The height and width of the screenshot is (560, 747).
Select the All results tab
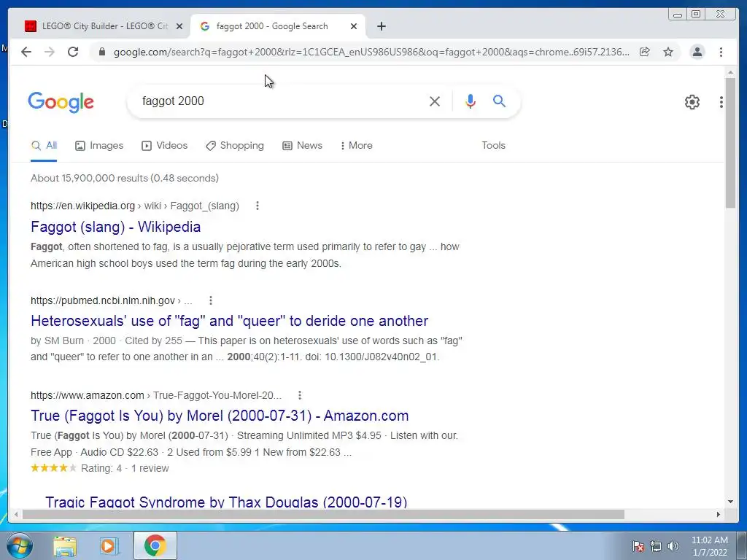coord(44,146)
